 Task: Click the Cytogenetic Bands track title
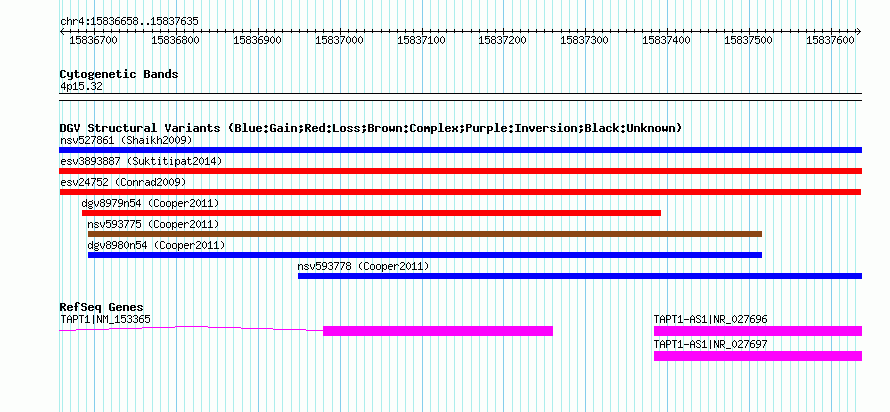(119, 74)
